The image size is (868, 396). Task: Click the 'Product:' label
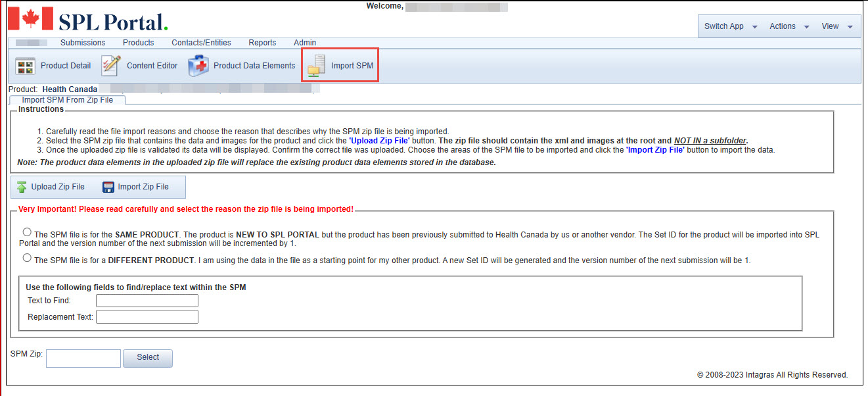click(x=24, y=89)
